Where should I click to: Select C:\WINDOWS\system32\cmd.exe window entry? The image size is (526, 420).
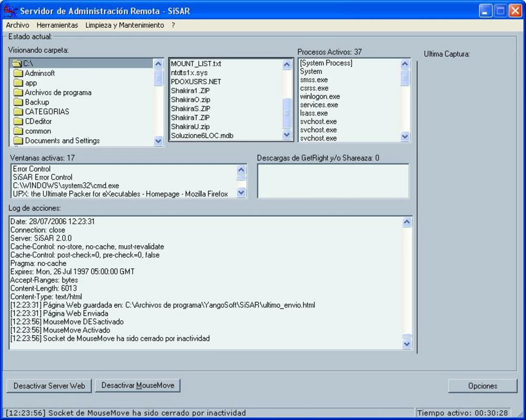click(x=66, y=186)
